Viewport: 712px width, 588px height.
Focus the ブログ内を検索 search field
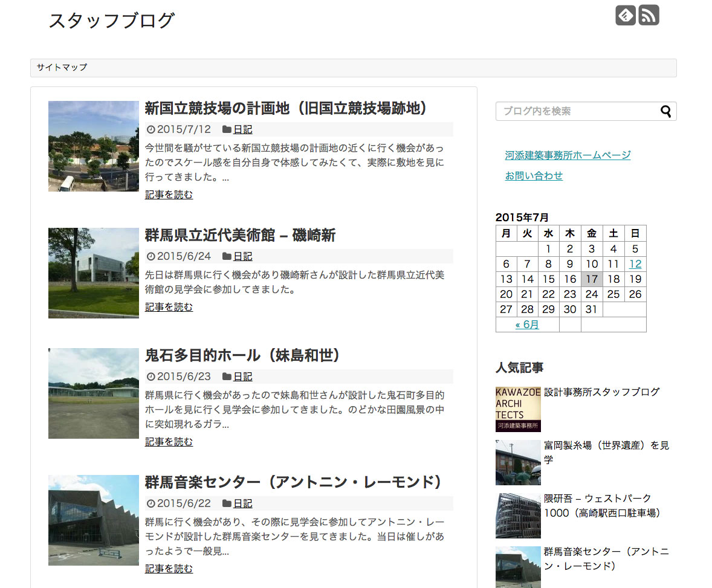[577, 111]
